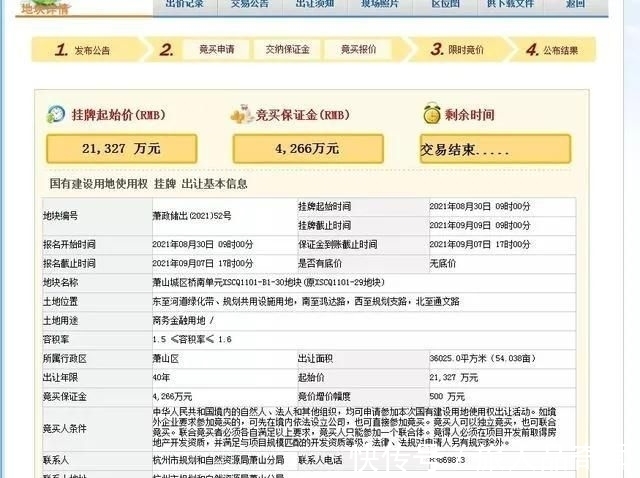Click the transfer term value 40年
The image size is (640, 478).
point(161,378)
